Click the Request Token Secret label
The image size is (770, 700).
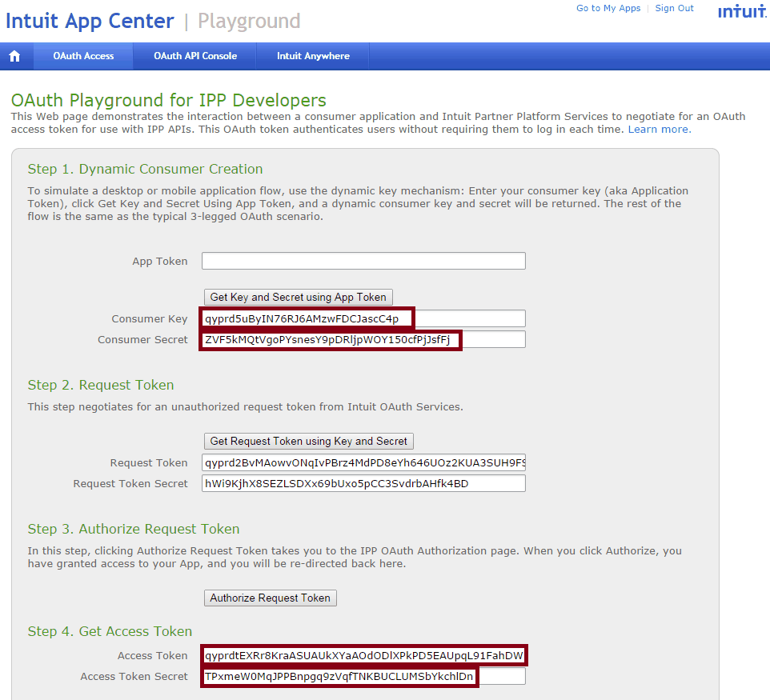coord(130,483)
